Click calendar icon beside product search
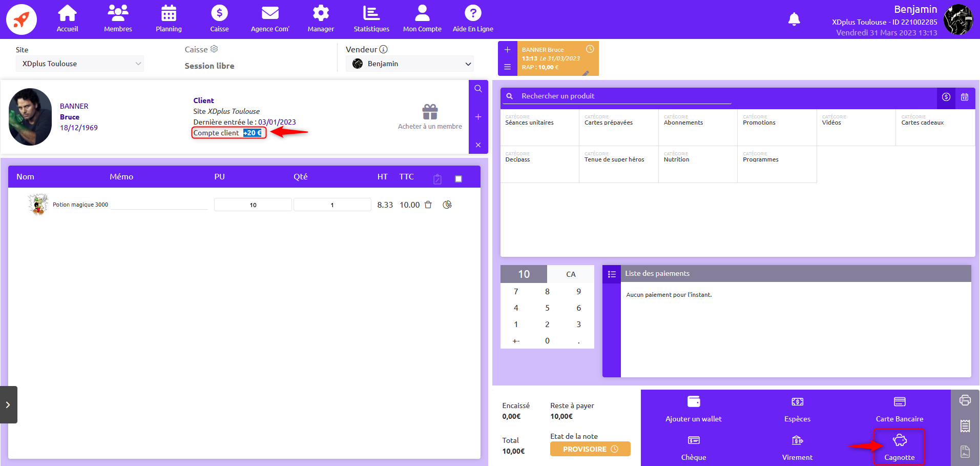The width and height of the screenshot is (980, 466). coord(965,97)
